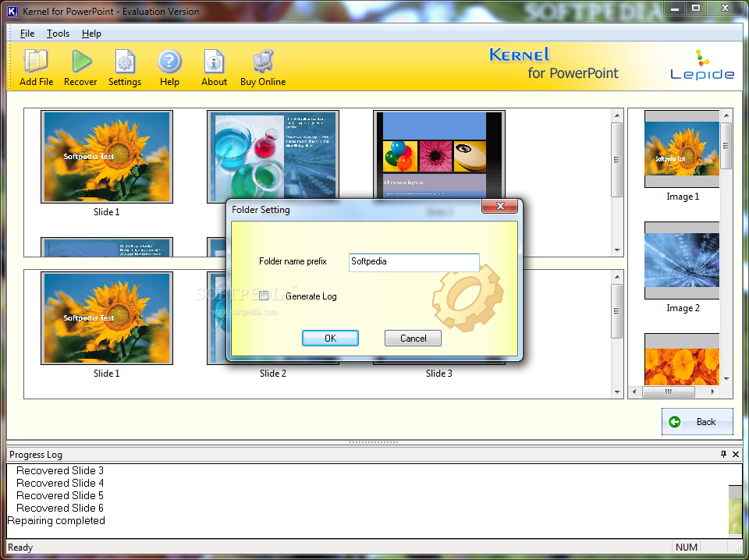Screen dimensions: 749x560
Task: Enable the Generate Log checkbox
Action: click(264, 296)
